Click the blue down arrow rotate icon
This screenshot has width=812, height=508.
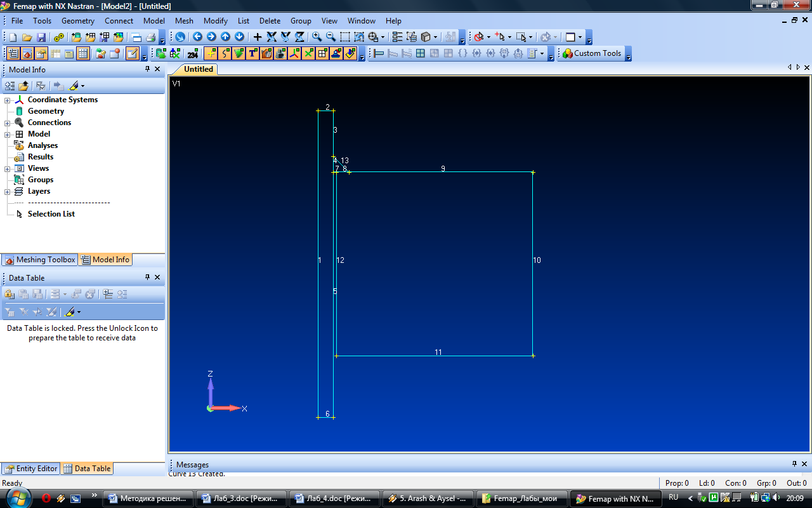(x=239, y=37)
